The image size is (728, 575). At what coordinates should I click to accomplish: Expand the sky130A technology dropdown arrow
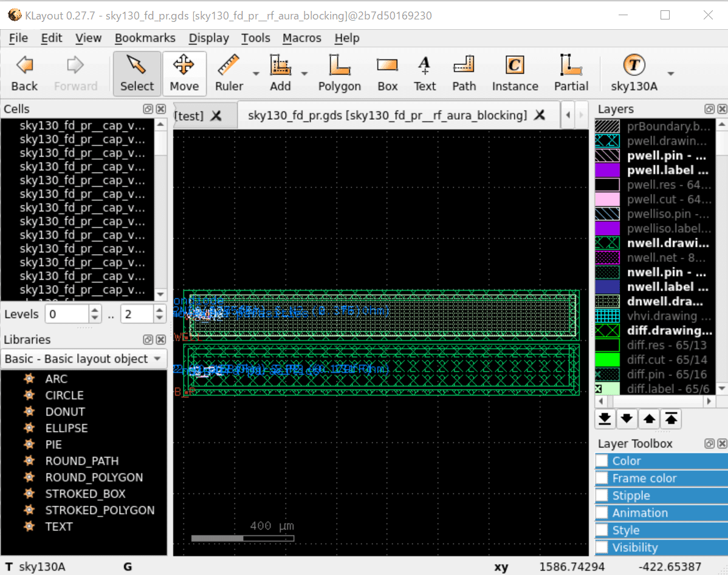pos(671,74)
